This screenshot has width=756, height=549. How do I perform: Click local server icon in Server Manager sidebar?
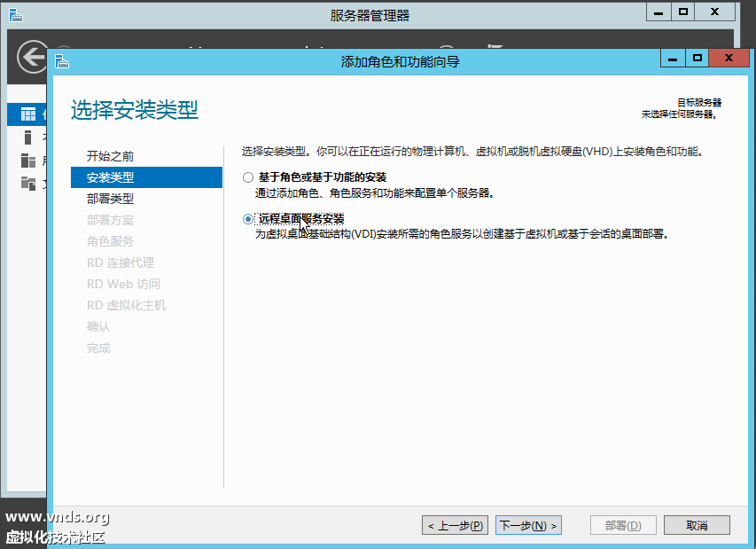[x=28, y=137]
